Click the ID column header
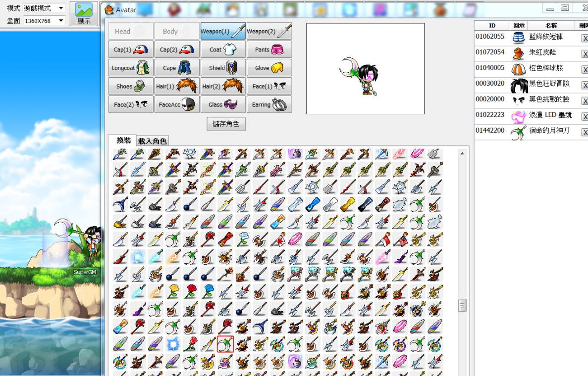The image size is (588, 376). click(492, 25)
